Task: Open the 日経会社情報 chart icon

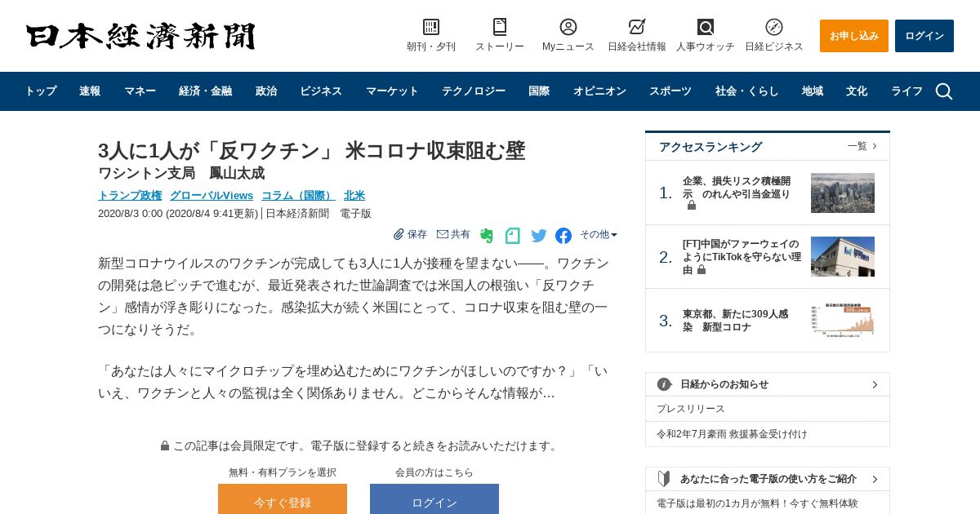Action: click(x=637, y=27)
